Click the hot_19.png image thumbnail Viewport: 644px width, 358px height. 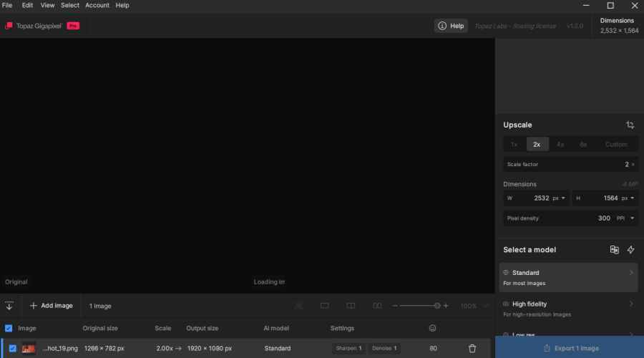coord(29,349)
